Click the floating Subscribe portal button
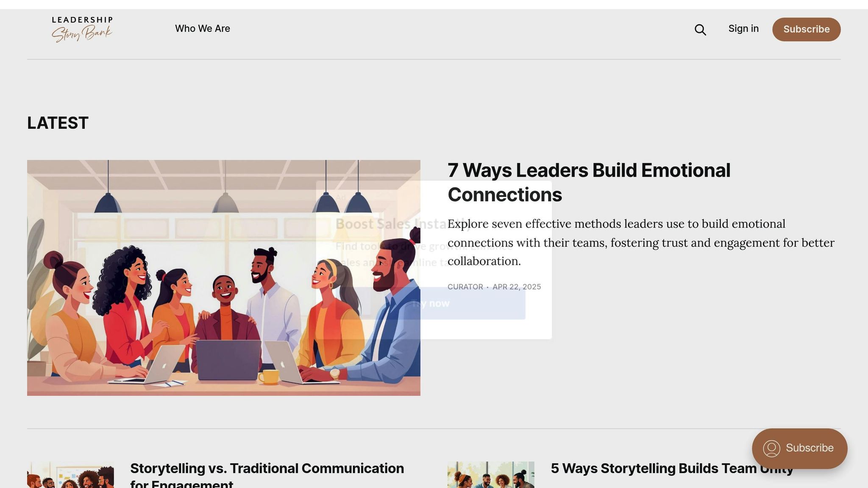 click(799, 448)
